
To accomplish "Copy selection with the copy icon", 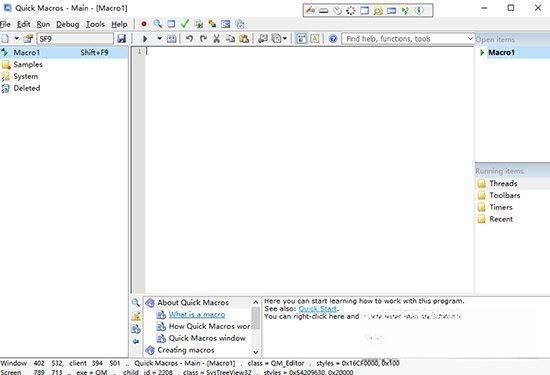I will pyautogui.click(x=230, y=39).
